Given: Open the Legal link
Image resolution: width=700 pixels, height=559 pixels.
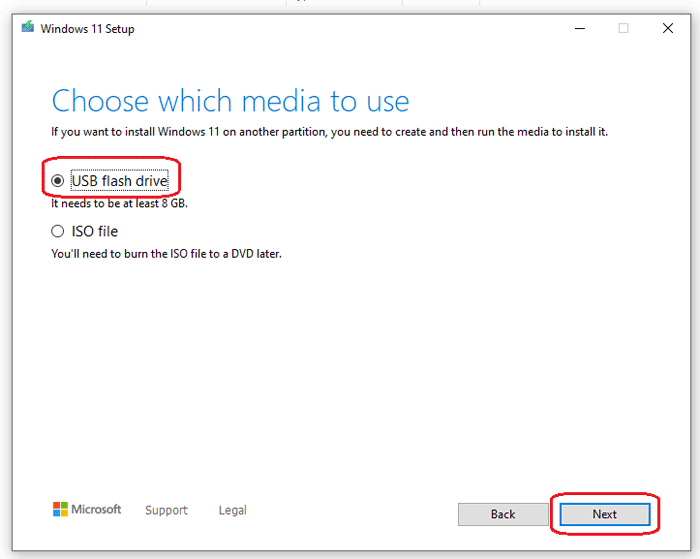Looking at the screenshot, I should (x=233, y=510).
